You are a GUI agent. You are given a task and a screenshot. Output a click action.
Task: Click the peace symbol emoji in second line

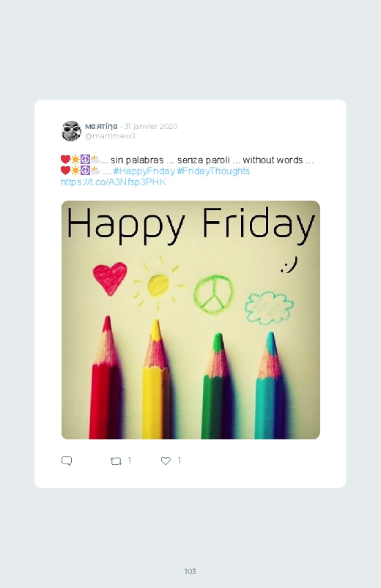[85, 171]
